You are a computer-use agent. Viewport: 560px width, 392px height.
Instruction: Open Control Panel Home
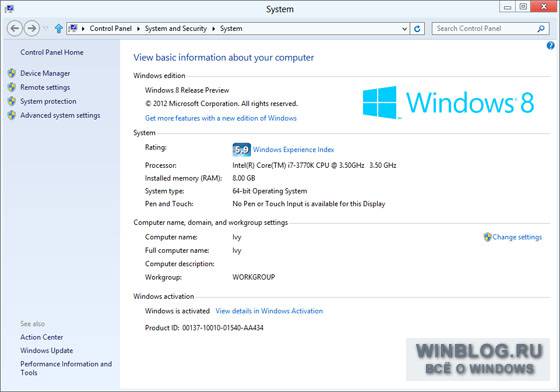point(52,52)
